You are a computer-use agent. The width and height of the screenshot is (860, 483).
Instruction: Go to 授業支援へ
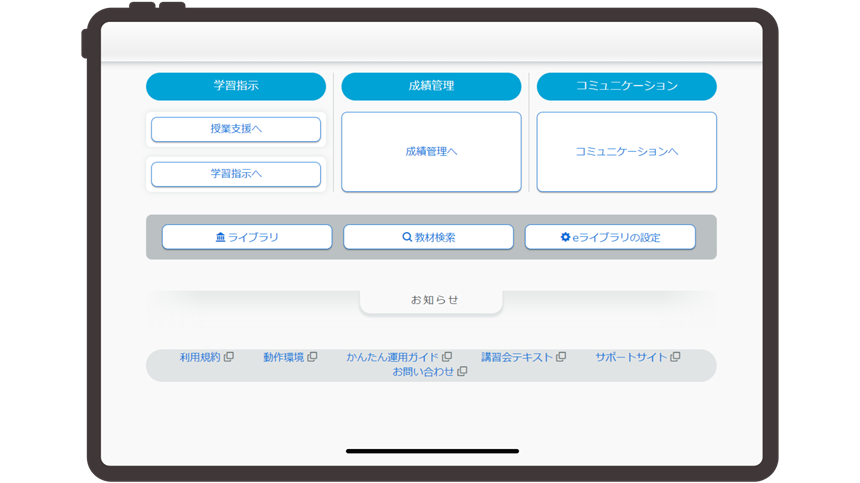(x=236, y=129)
